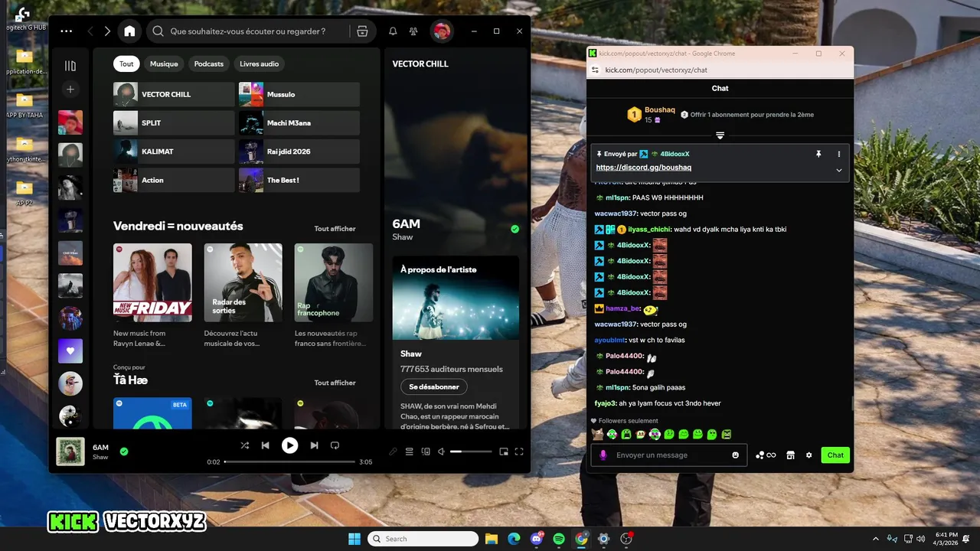Image resolution: width=980 pixels, height=551 pixels.
Task: Toggle Now Playing view lyrics microphone icon
Action: pos(393,452)
